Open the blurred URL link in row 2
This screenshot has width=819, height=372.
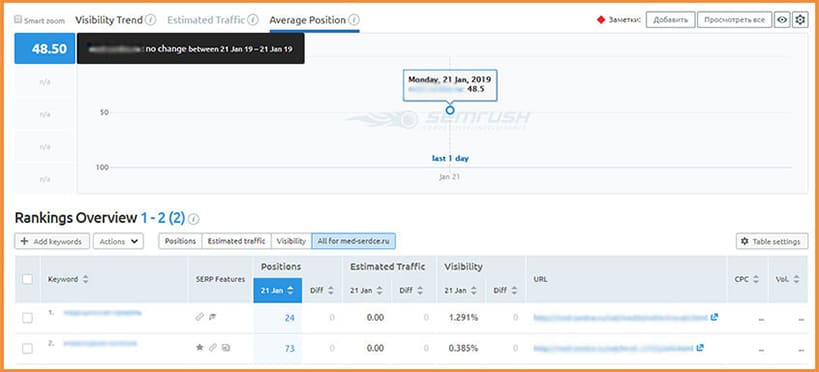pos(613,347)
